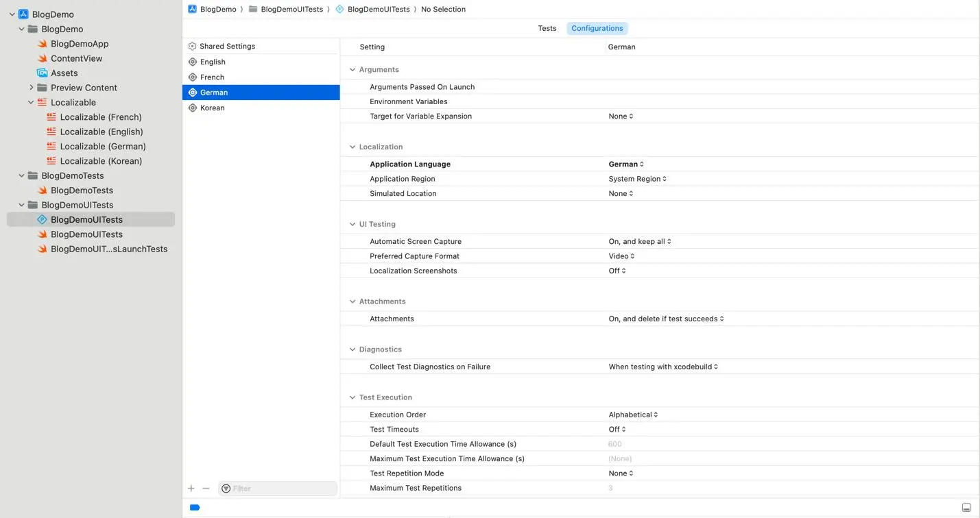Open Test Timeouts dropdown
The image size is (980, 518).
617,430
